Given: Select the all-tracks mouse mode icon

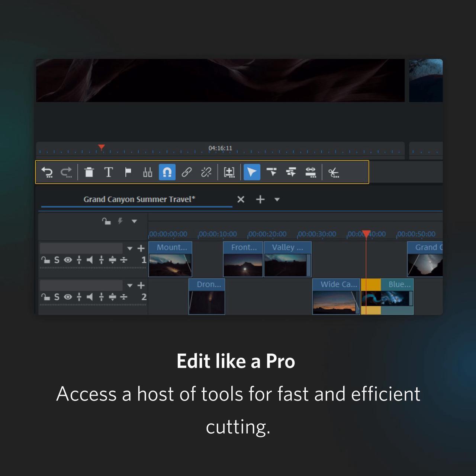Looking at the screenshot, I should click(291, 172).
